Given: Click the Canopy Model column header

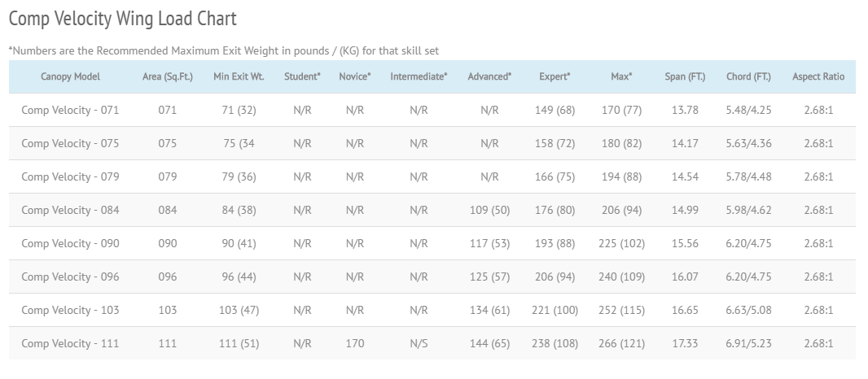Looking at the screenshot, I should click(70, 76).
